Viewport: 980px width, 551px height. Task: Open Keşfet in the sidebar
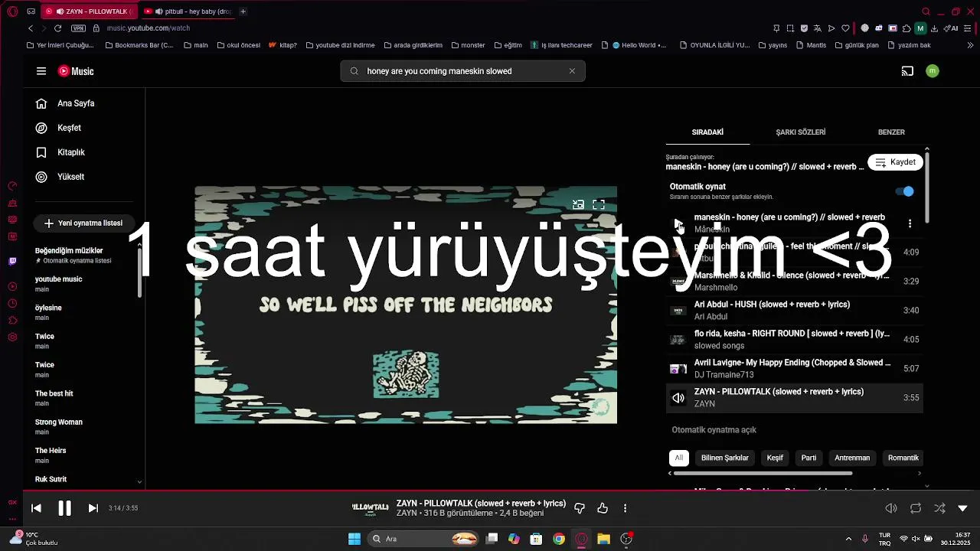click(x=84, y=128)
